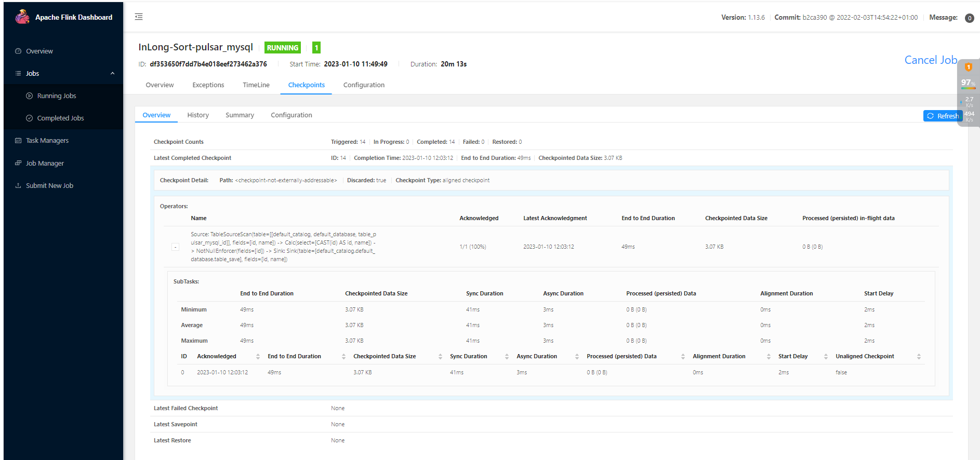Viewport: 980px width, 460px height.
Task: Click the Latest Restore row label
Action: (172, 440)
